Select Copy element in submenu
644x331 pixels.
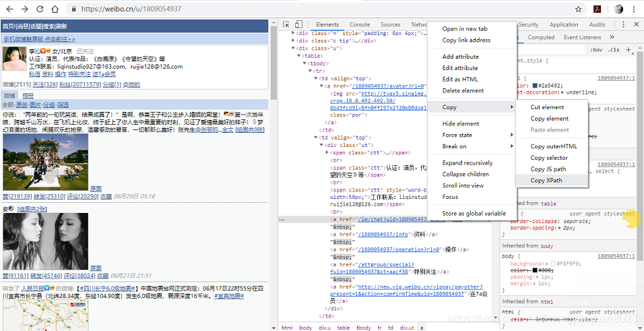coord(552,119)
